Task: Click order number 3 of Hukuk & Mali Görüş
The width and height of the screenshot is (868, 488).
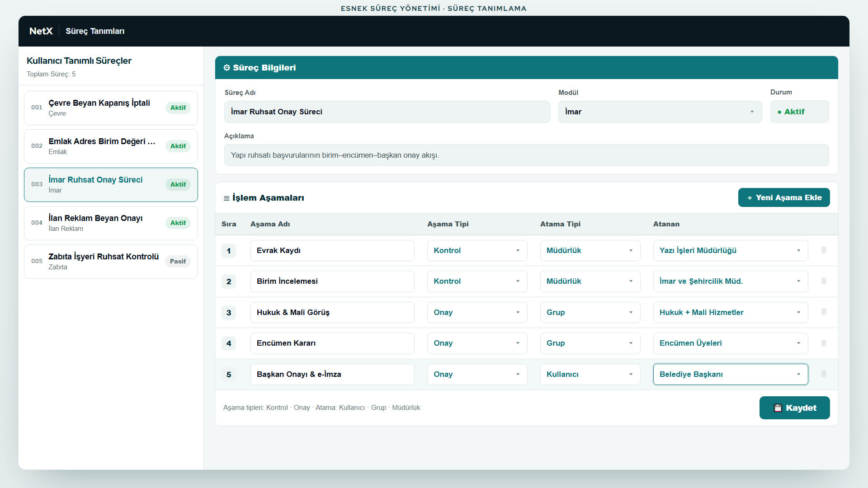Action: pos(229,313)
